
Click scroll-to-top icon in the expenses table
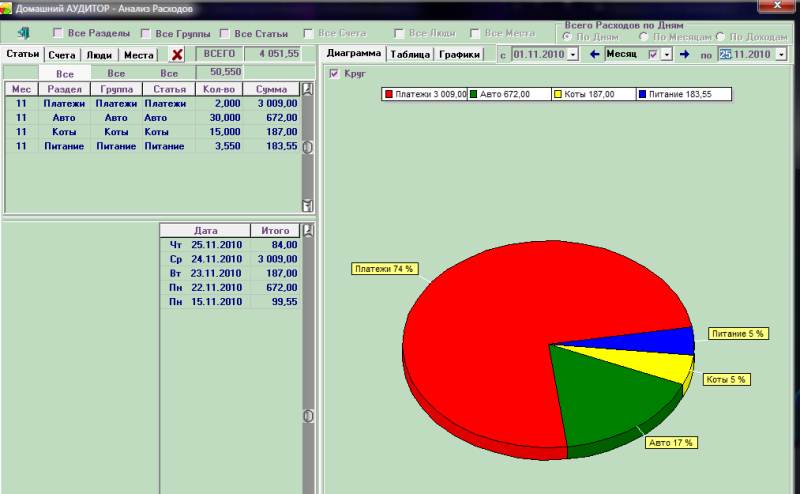[308, 89]
